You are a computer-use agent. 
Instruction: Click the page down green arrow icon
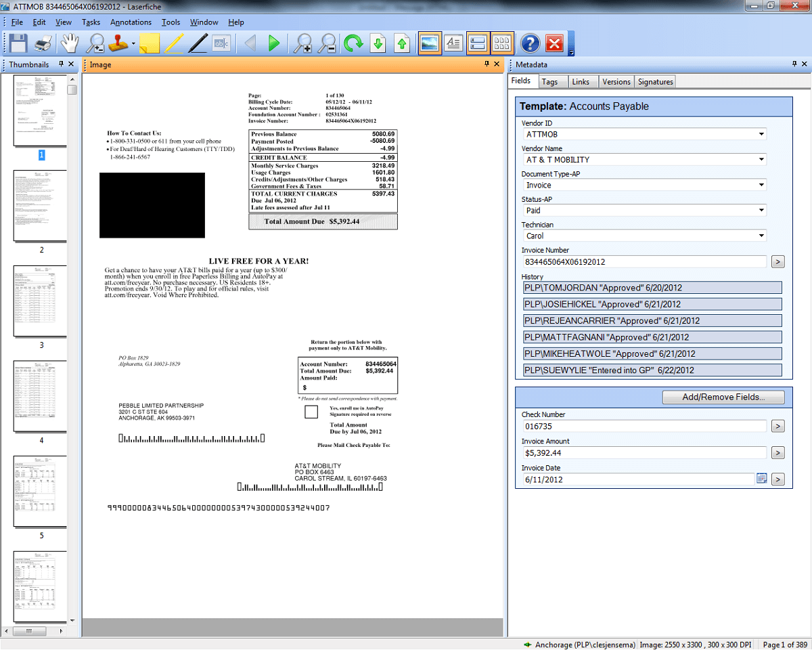(378, 43)
